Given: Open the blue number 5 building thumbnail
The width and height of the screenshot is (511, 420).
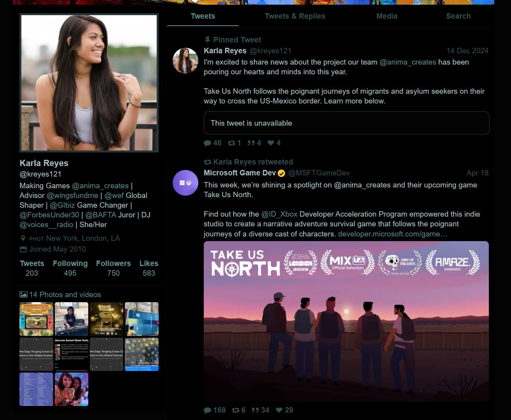Looking at the screenshot, I should tap(142, 319).
